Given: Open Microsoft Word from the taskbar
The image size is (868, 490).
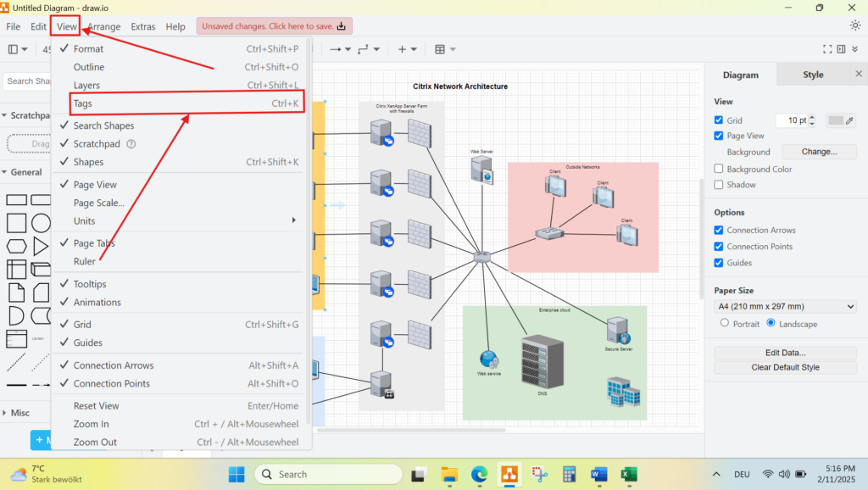Looking at the screenshot, I should click(599, 474).
